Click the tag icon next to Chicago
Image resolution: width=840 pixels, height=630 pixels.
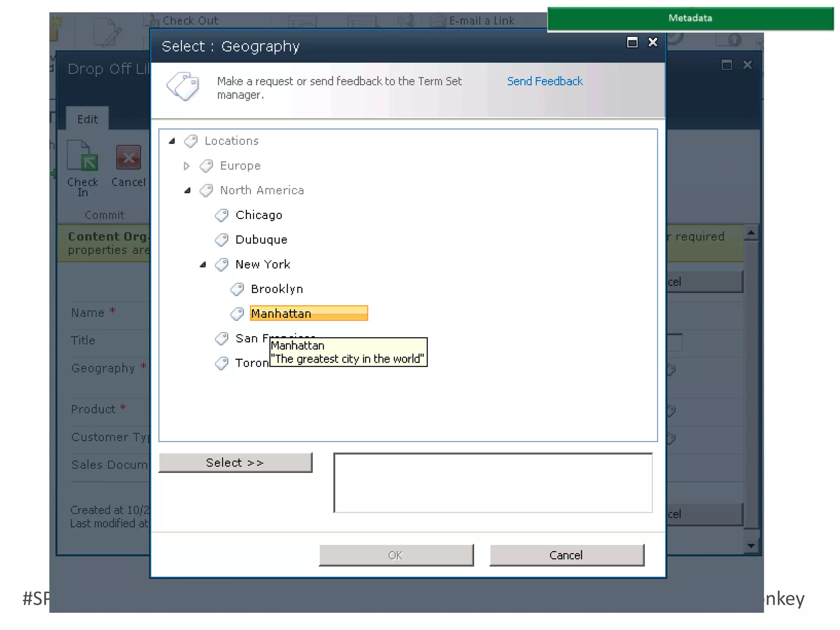point(222,215)
